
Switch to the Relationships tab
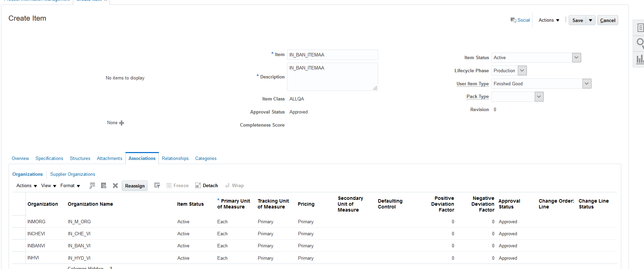pos(175,159)
